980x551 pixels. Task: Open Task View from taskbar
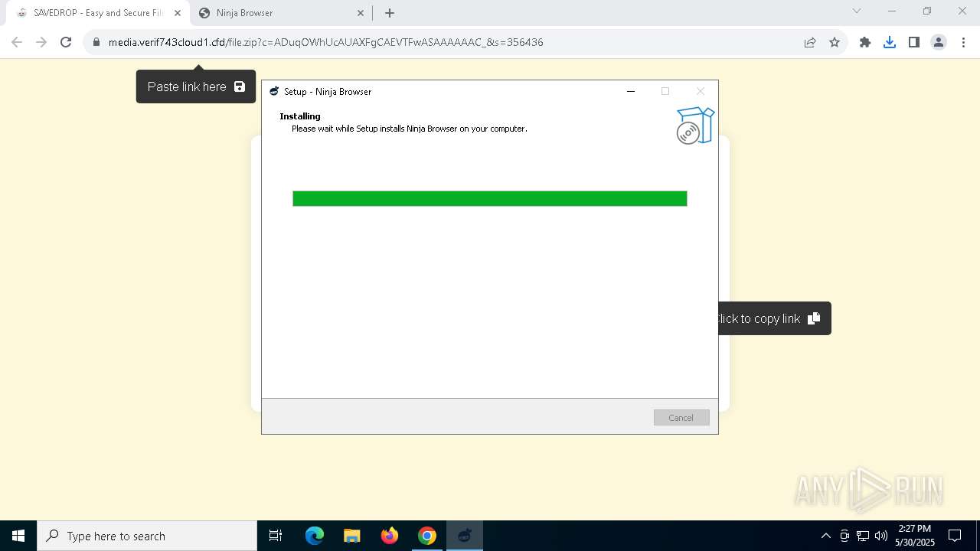276,536
